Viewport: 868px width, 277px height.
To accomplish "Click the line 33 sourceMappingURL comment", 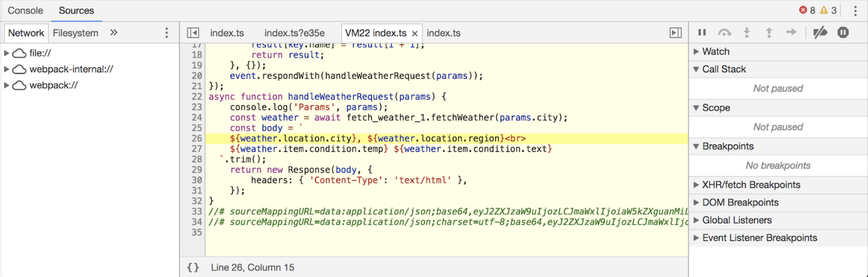I will point(448,212).
